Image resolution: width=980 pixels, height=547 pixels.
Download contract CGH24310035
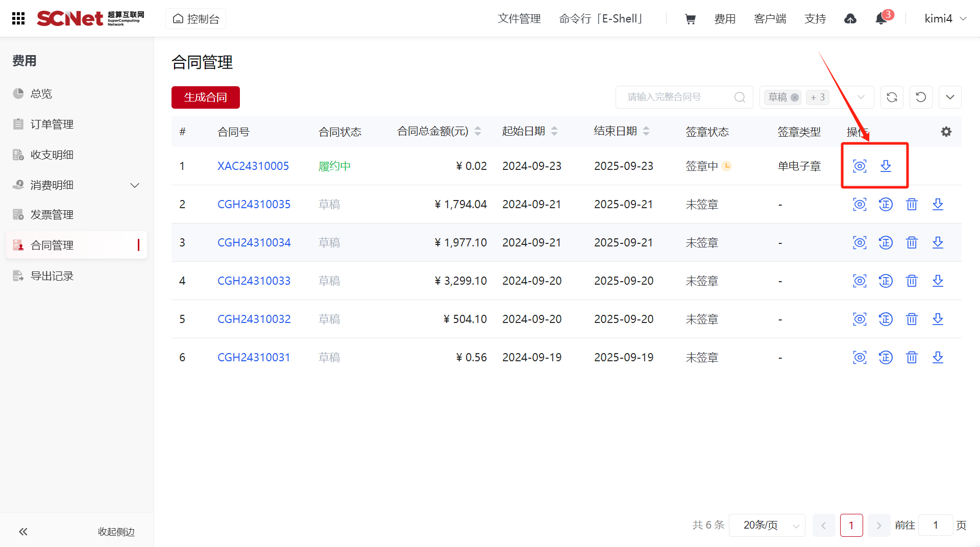pos(938,205)
